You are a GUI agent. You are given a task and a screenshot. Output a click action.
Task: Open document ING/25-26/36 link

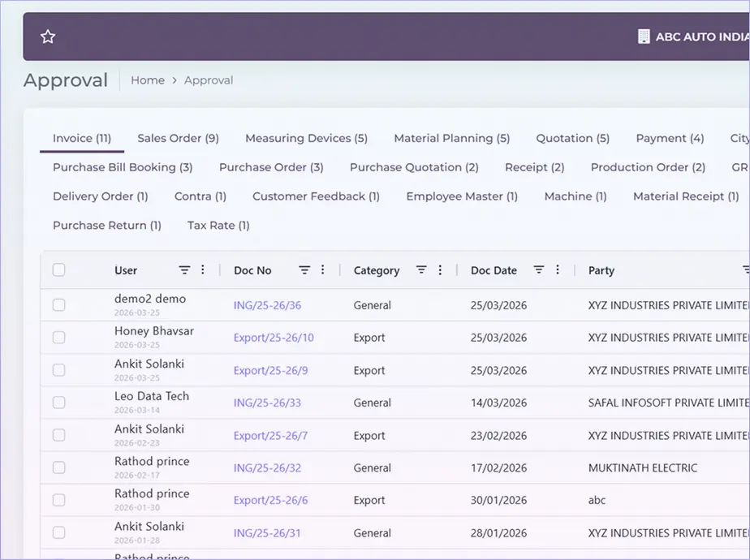(x=267, y=305)
